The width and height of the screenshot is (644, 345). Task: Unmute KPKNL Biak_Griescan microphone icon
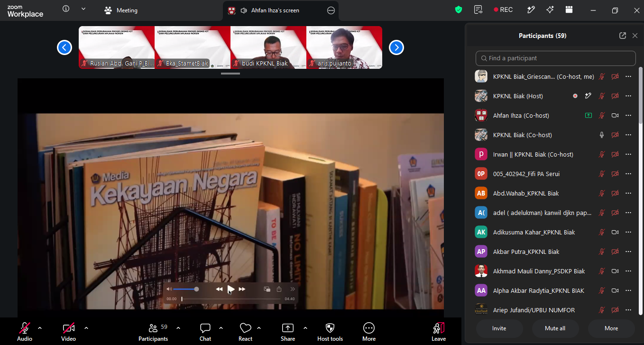(602, 76)
